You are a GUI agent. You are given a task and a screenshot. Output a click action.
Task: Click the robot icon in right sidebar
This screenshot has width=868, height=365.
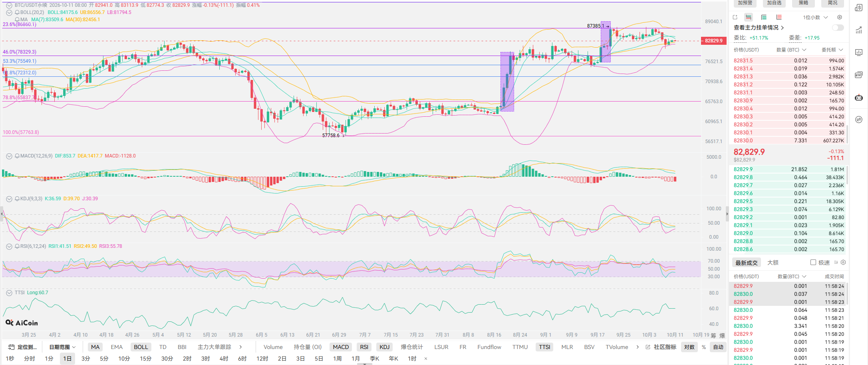click(x=859, y=97)
